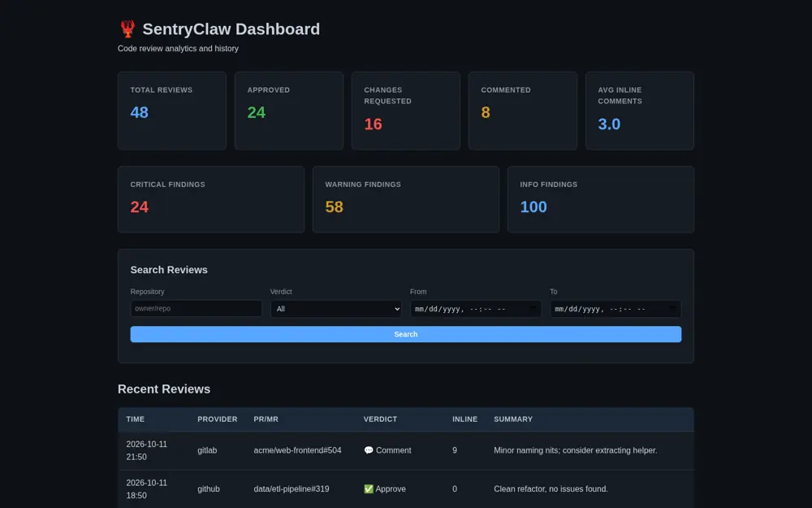Viewport: 812px width, 508px height.
Task: Select the Changes Requested card showing 16
Action: click(405, 111)
